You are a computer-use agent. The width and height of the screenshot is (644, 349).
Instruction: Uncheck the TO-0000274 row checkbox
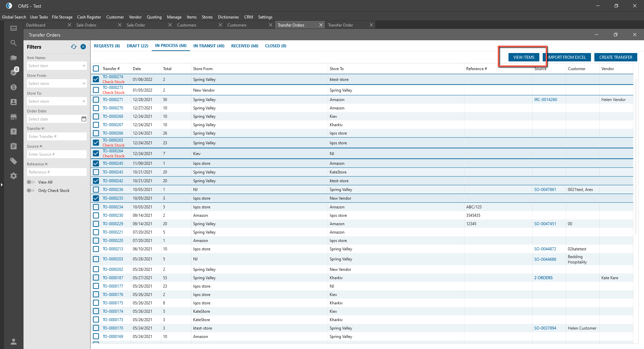96,80
